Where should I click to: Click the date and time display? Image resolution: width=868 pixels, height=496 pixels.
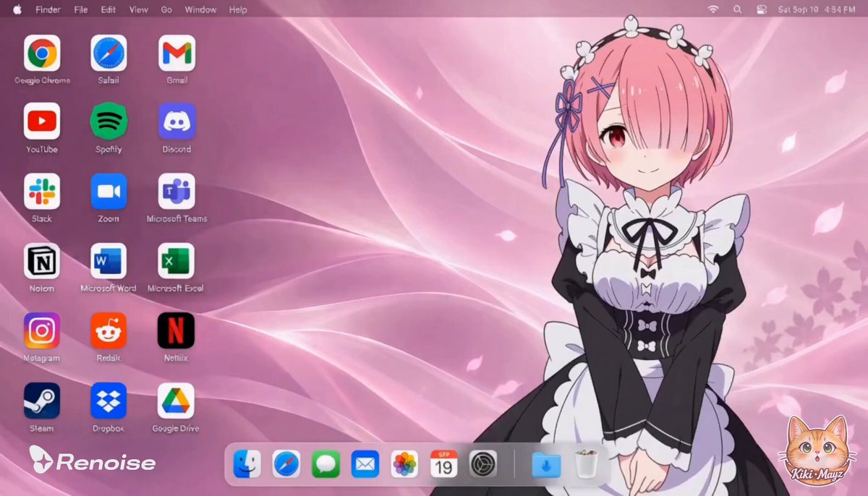[x=817, y=9]
